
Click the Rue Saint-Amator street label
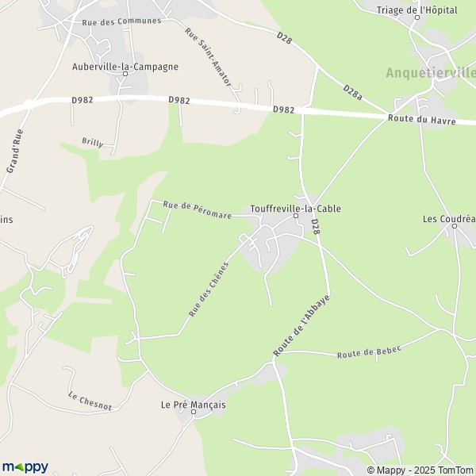tap(208, 57)
